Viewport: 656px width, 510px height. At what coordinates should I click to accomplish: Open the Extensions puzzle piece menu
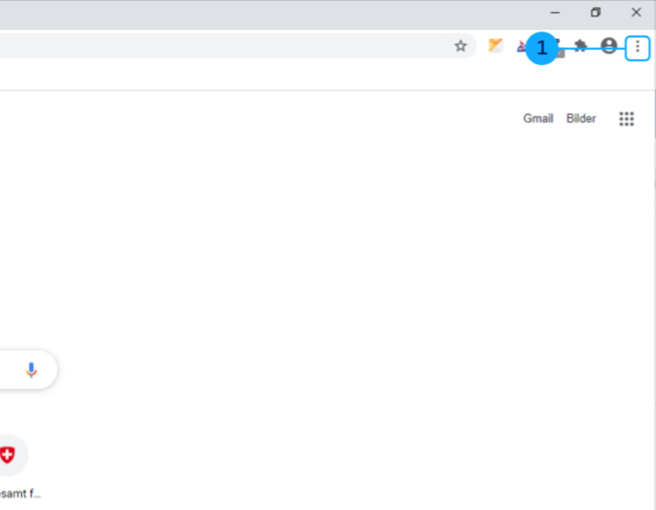click(x=581, y=46)
